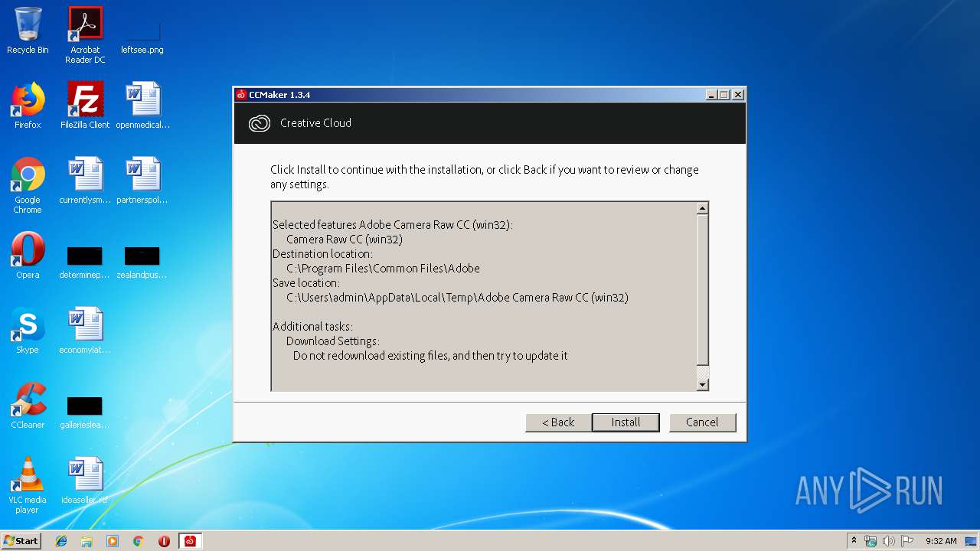The height and width of the screenshot is (551, 980).
Task: Open Windows Media Player from taskbar
Action: tap(113, 541)
